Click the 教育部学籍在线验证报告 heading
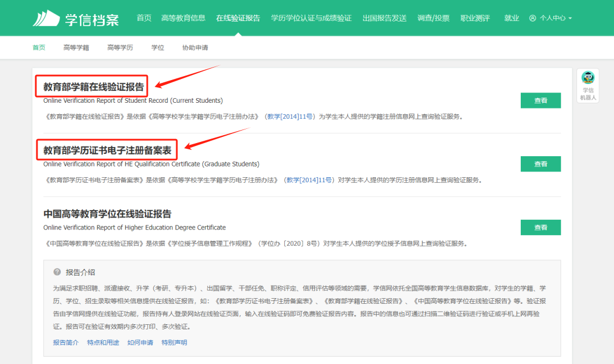 pos(94,87)
